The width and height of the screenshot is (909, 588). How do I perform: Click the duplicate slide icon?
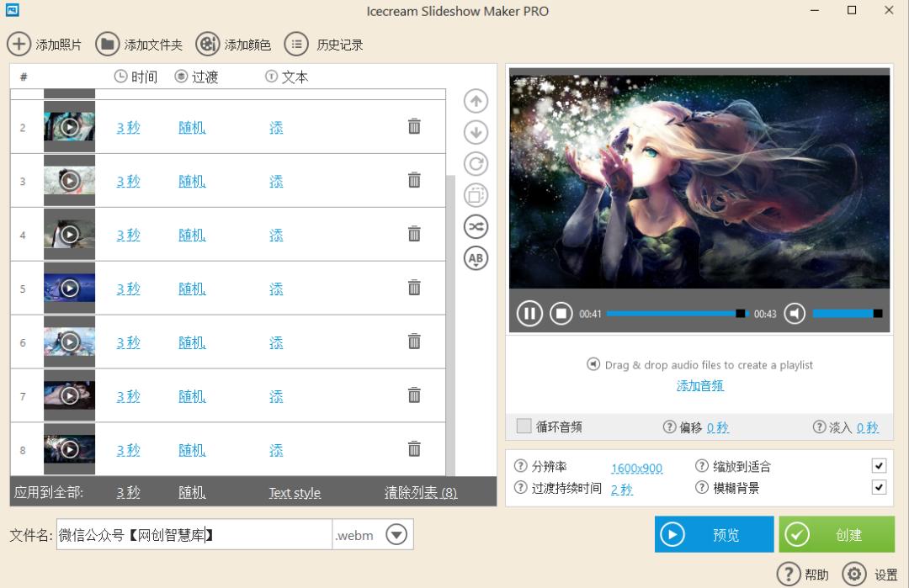[x=475, y=194]
